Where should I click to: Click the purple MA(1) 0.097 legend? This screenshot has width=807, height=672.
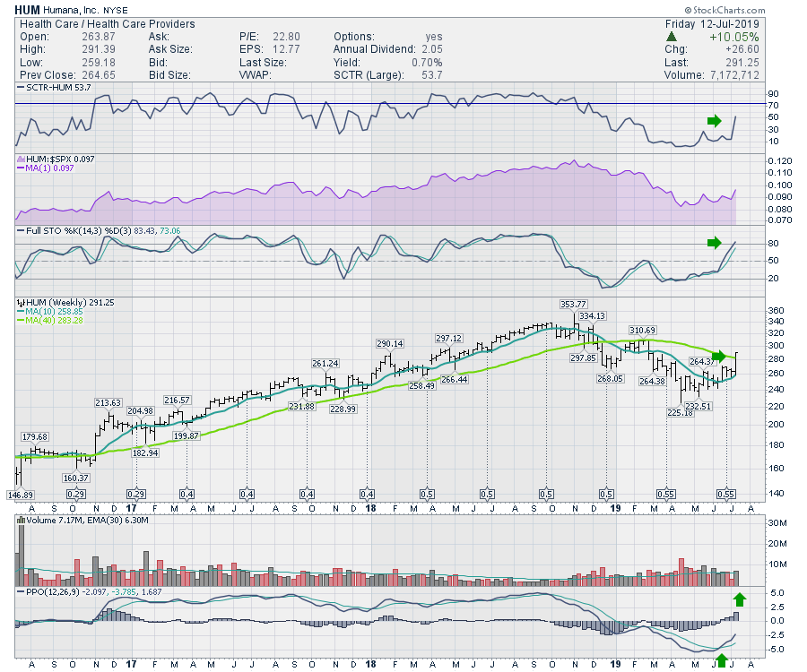point(46,168)
